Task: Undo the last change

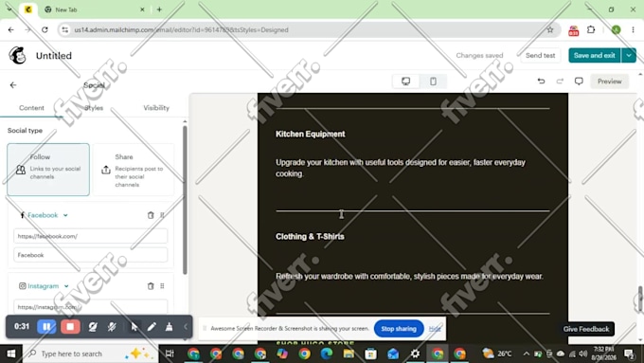Action: pyautogui.click(x=542, y=82)
